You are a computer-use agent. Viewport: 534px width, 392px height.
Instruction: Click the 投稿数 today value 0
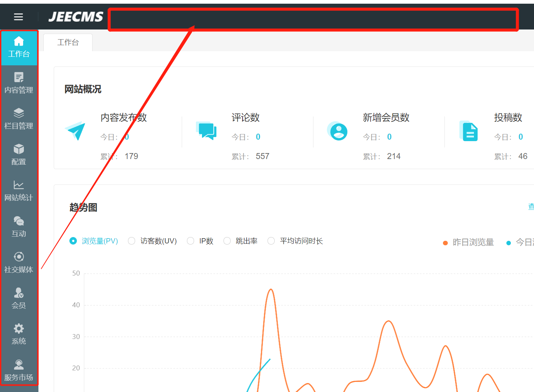click(x=521, y=137)
